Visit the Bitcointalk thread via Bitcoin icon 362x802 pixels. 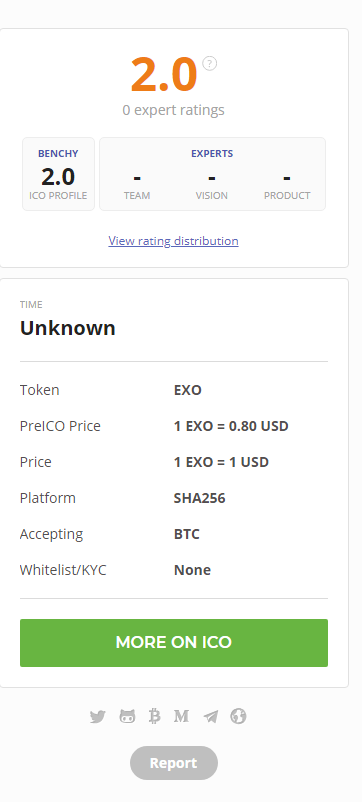[x=154, y=717]
